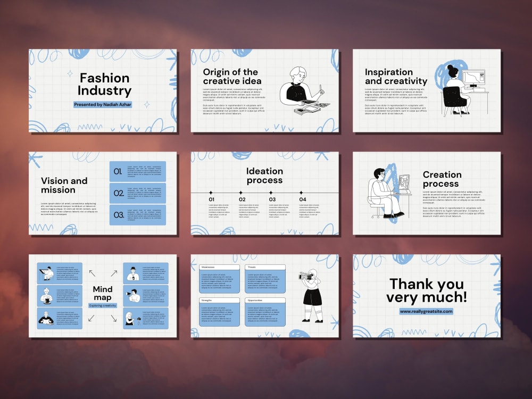532x399 pixels.
Task: Open the www.reallygreatsite.com link
Action: click(426, 311)
